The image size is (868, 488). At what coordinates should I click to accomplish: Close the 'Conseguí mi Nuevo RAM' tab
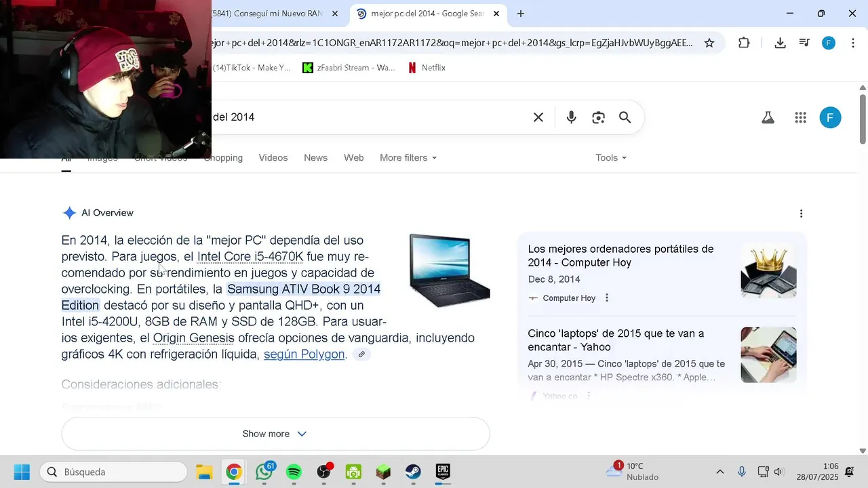tap(335, 14)
